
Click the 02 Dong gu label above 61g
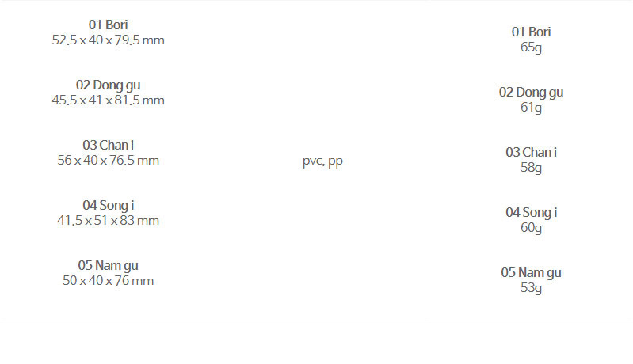(x=531, y=92)
